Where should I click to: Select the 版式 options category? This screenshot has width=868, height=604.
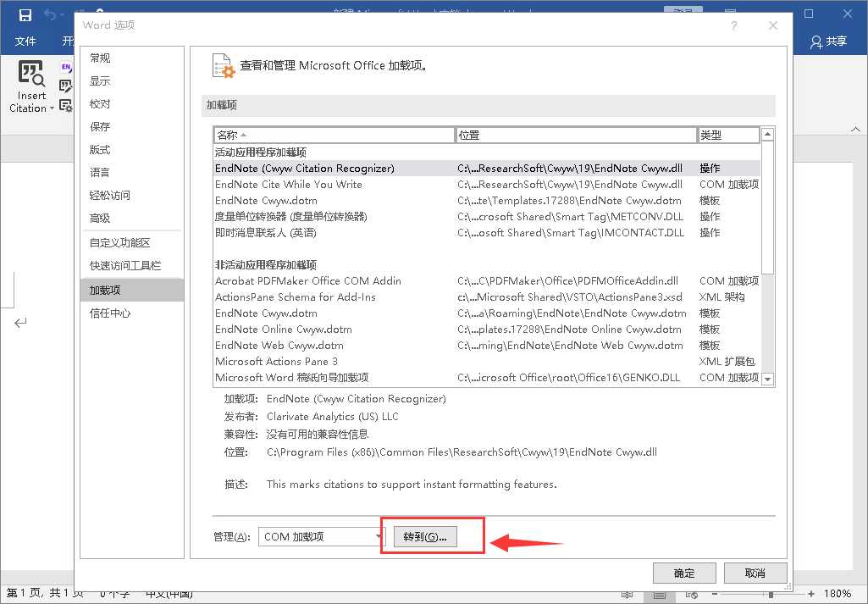132,149
